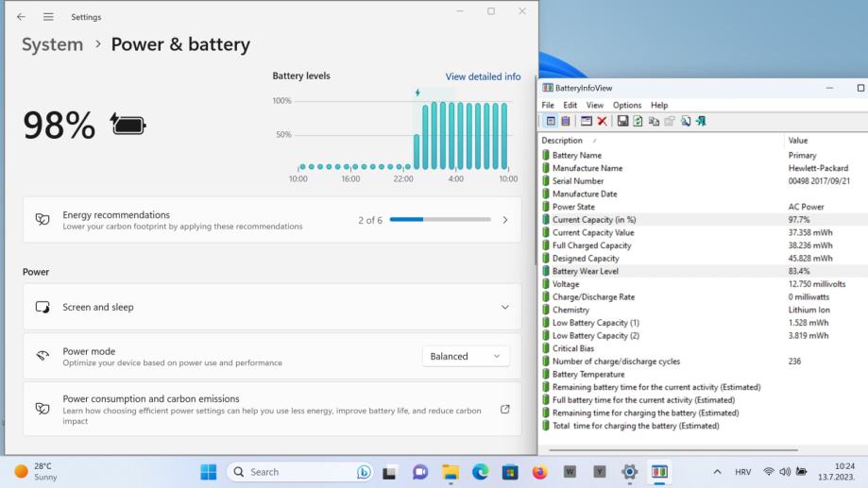Open Energy recommendations chevron
868x488 pixels.
click(504, 220)
